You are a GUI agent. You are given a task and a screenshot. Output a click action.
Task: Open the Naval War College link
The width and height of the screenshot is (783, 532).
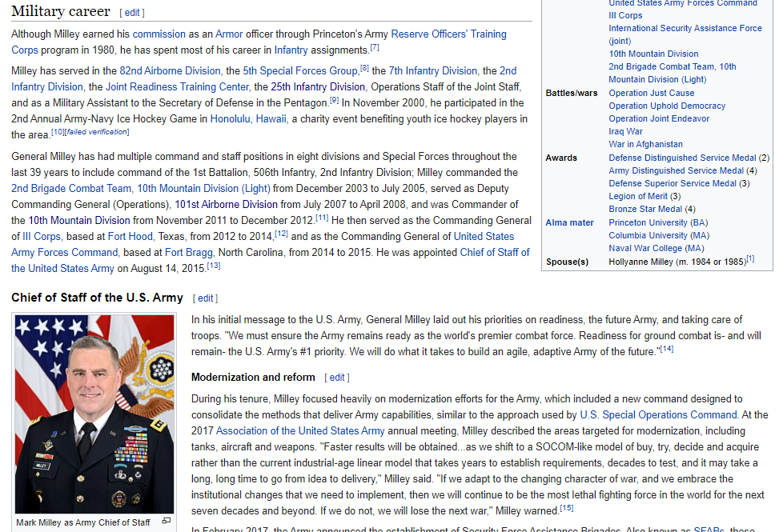[x=645, y=249]
